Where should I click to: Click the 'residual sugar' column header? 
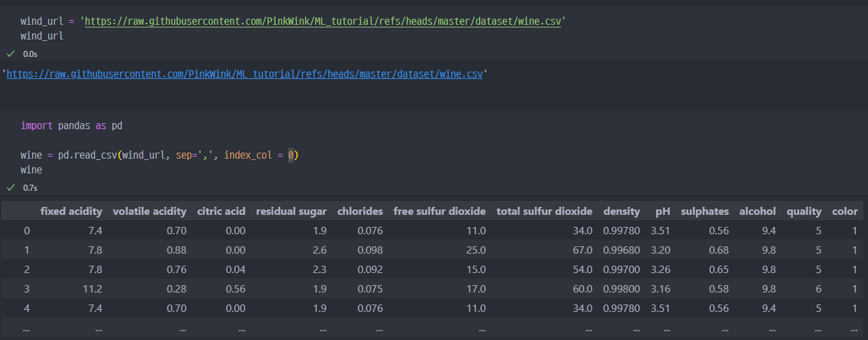tap(291, 211)
